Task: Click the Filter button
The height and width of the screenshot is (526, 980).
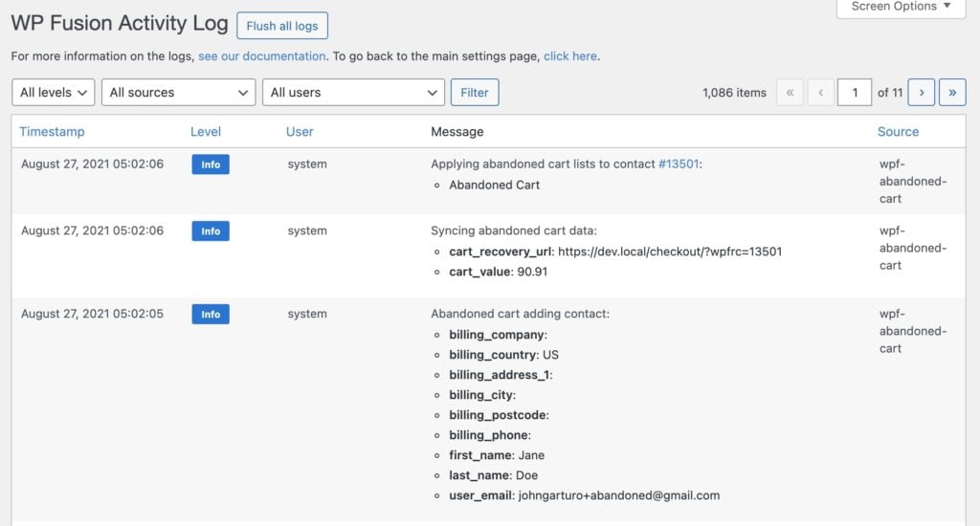Action: coord(475,93)
